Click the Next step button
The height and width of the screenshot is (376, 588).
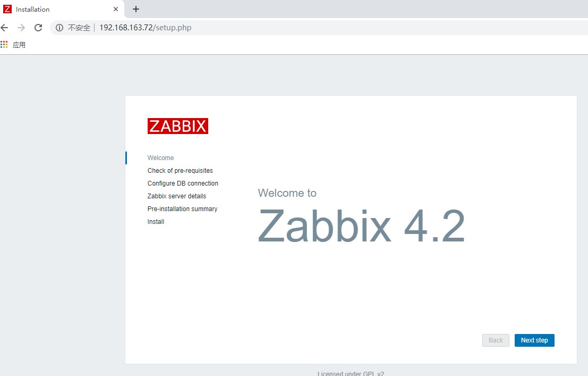(534, 340)
